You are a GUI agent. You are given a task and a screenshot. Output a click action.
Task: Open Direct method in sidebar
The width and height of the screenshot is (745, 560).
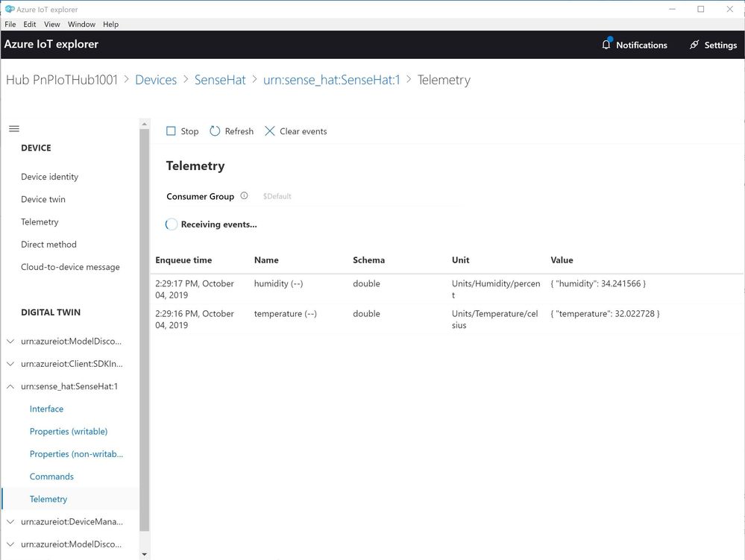[48, 244]
